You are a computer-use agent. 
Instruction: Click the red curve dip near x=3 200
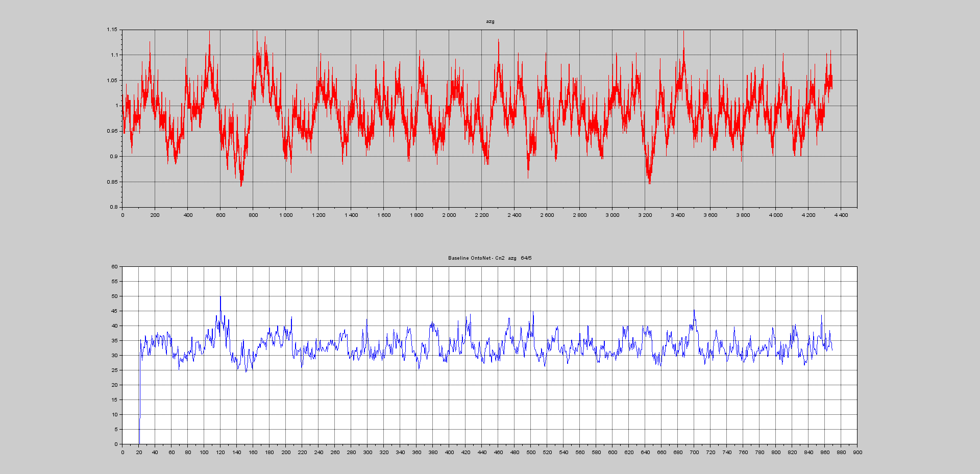pyautogui.click(x=649, y=181)
